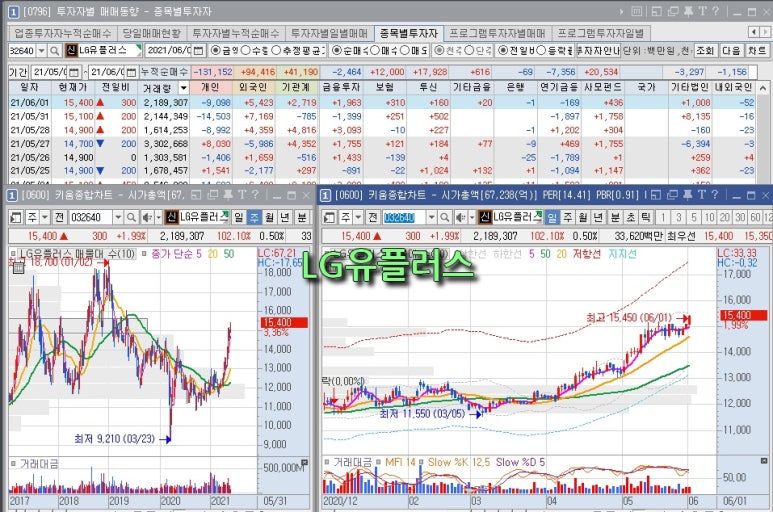773x512 pixels.
Task: Switch to the 투자자별누적순매수 tab
Action: [236, 34]
